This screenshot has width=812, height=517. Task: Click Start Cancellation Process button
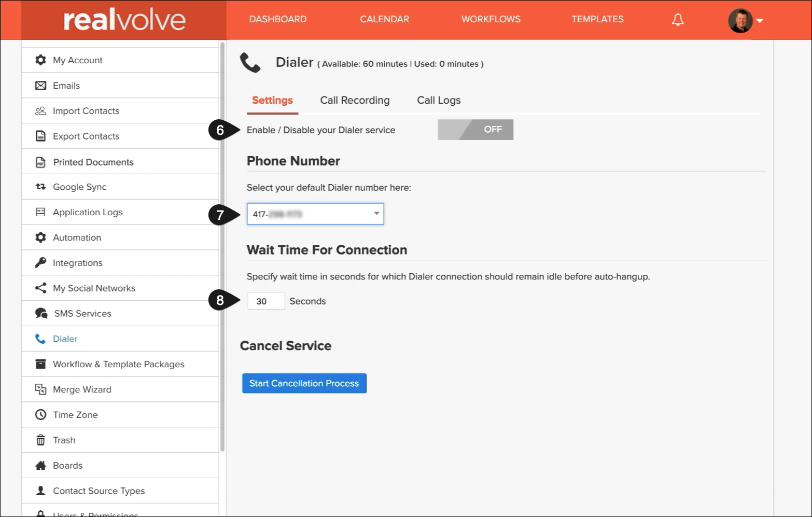(304, 383)
